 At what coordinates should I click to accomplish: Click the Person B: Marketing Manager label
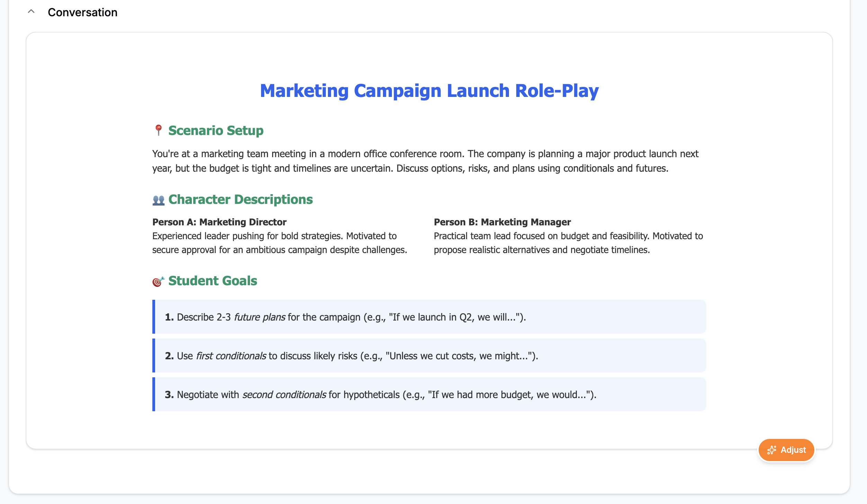tap(502, 222)
